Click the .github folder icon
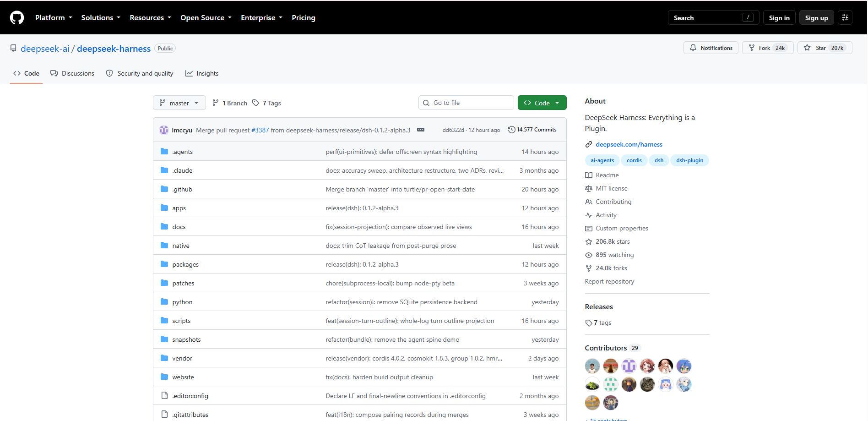 pyautogui.click(x=164, y=189)
